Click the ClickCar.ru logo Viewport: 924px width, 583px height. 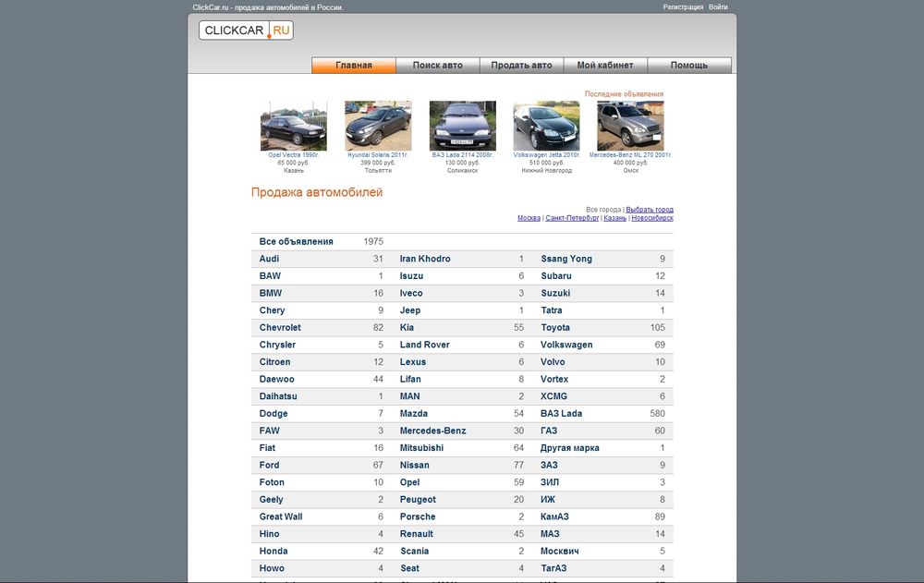246,30
